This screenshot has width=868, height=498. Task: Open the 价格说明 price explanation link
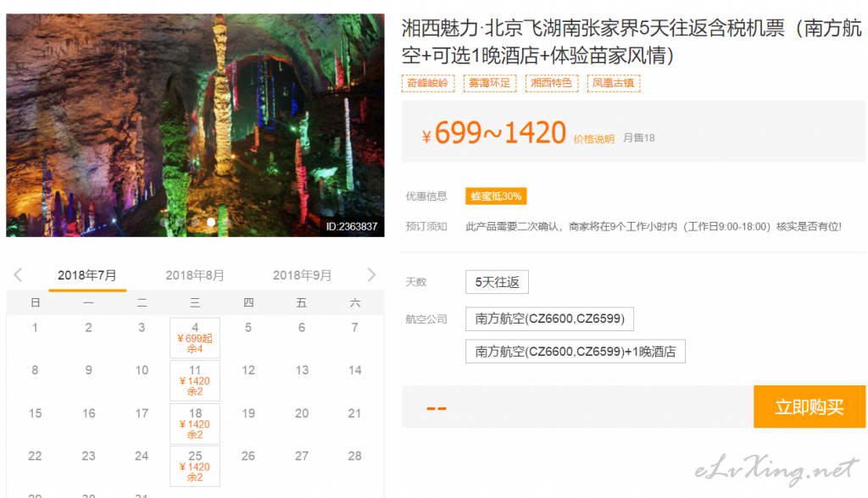tap(594, 139)
